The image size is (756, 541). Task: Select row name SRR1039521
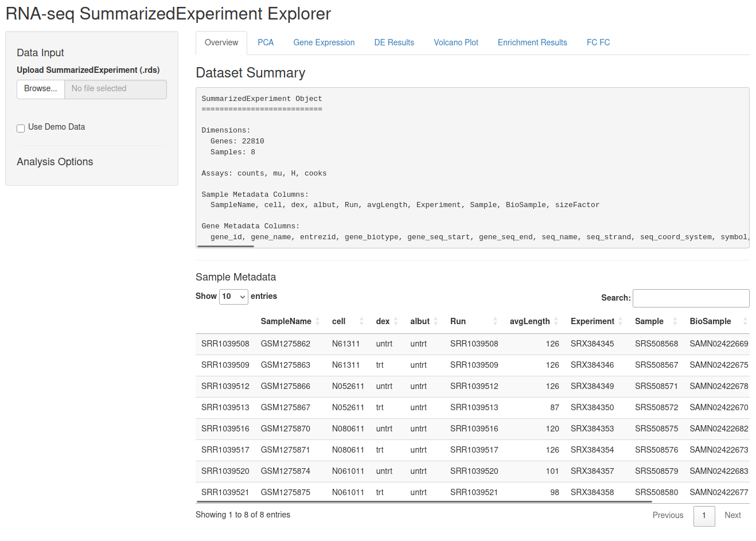(x=225, y=492)
